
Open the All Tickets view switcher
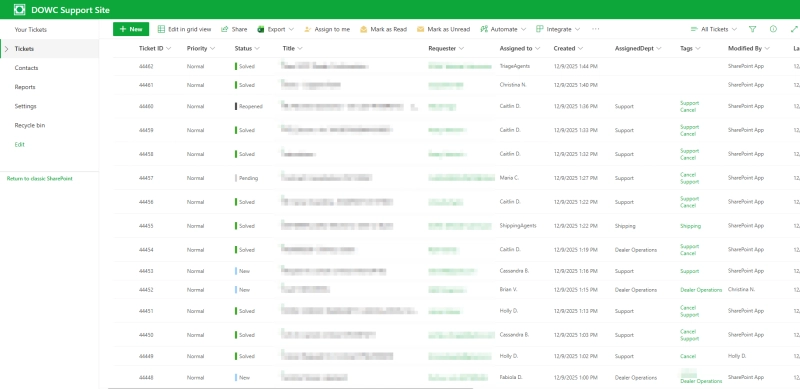pyautogui.click(x=714, y=29)
